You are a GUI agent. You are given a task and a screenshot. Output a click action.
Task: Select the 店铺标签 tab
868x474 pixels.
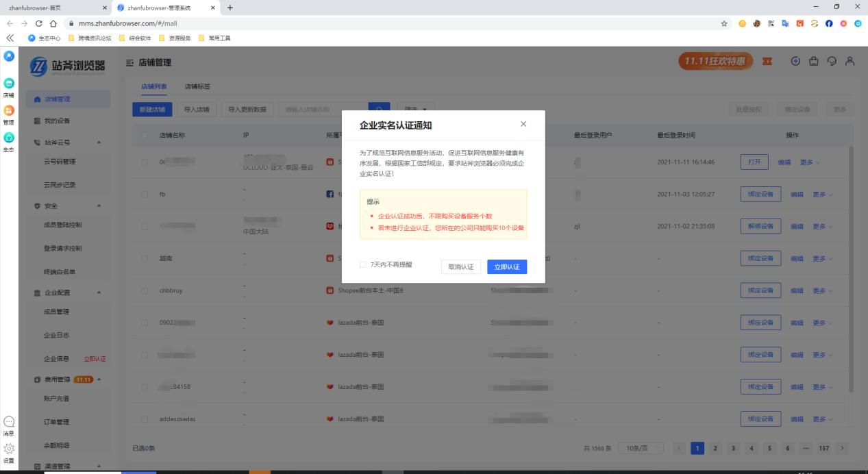click(x=197, y=87)
